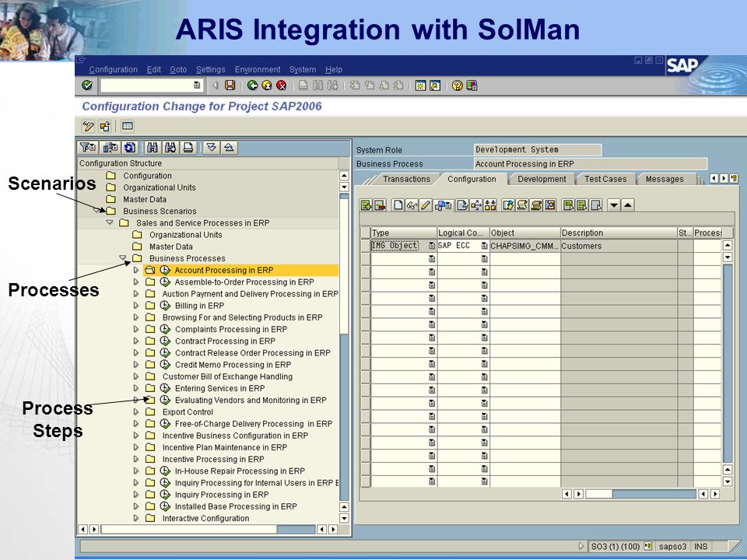Click the yellow Exit icon
Viewport: 747px width, 560px height.
[x=267, y=86]
